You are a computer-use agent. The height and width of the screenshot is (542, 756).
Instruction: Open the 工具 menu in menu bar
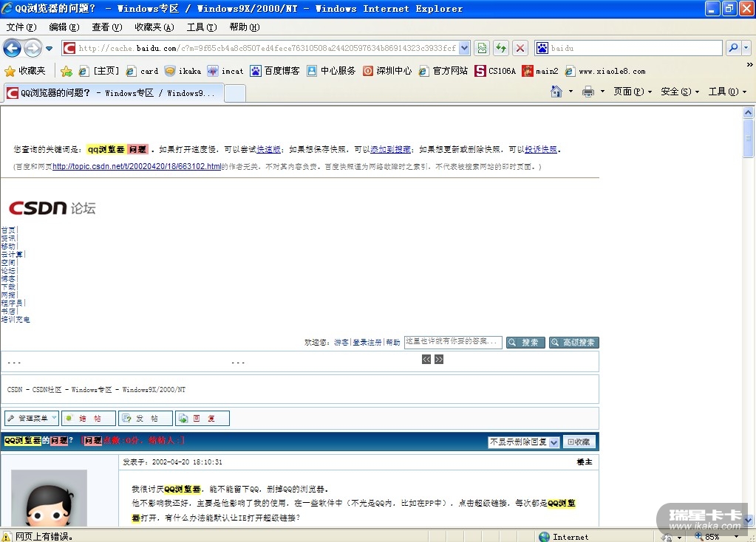pos(202,27)
